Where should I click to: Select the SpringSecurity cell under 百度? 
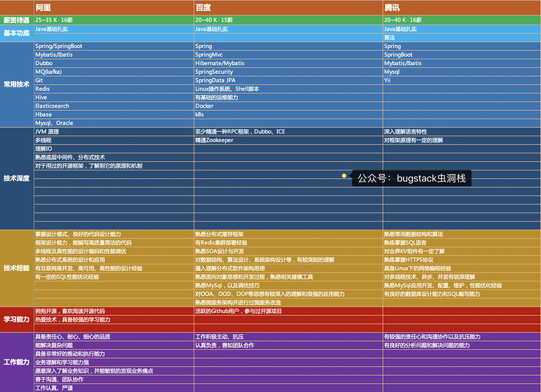tap(288, 72)
